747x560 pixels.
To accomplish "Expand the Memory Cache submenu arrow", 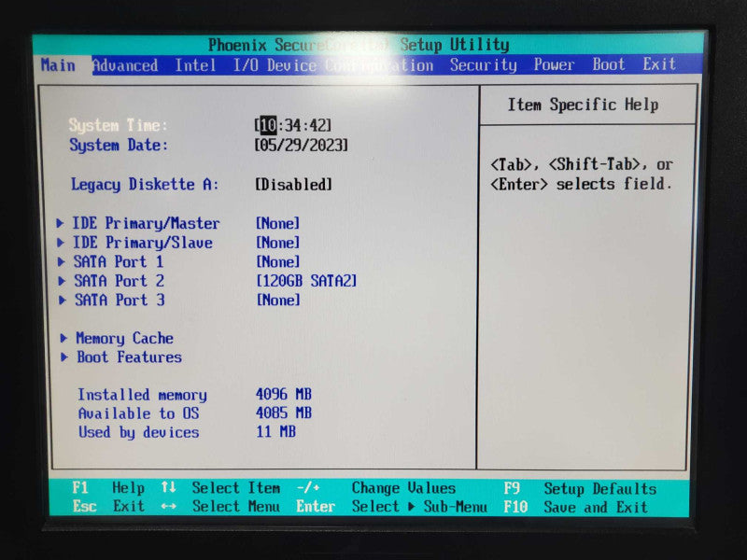I will 63,338.
